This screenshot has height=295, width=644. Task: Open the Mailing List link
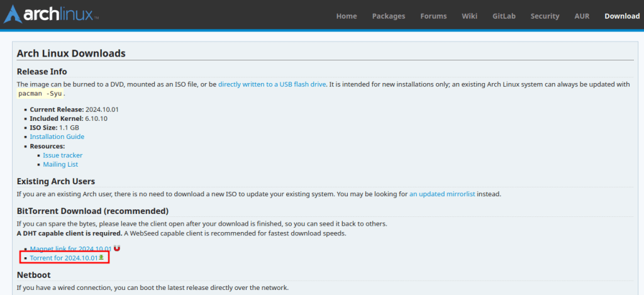[60, 164]
